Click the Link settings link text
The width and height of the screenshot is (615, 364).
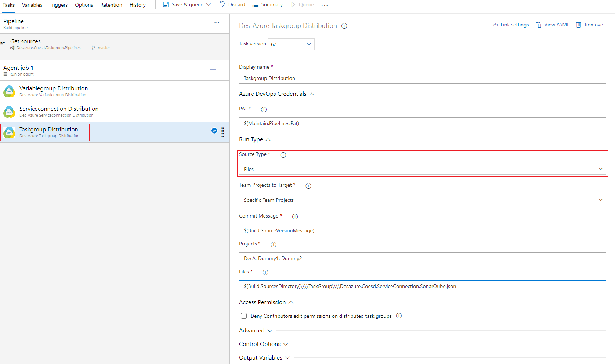pyautogui.click(x=515, y=25)
